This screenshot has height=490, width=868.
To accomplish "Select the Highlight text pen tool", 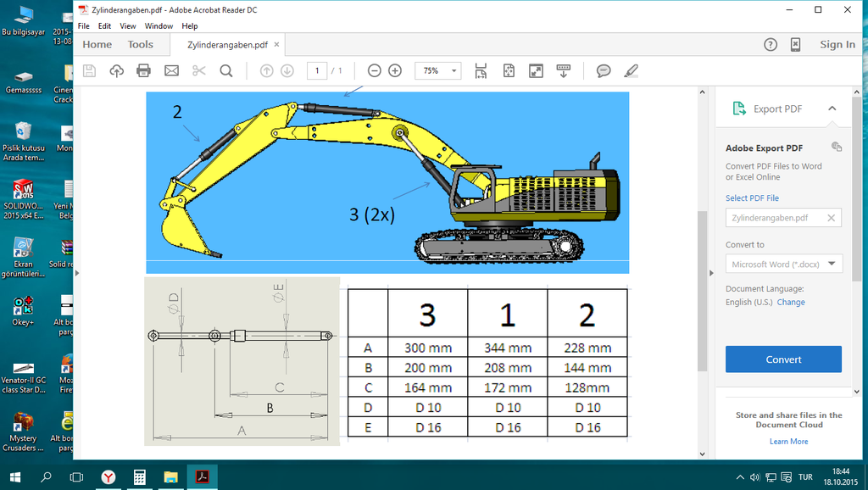I will (x=631, y=70).
